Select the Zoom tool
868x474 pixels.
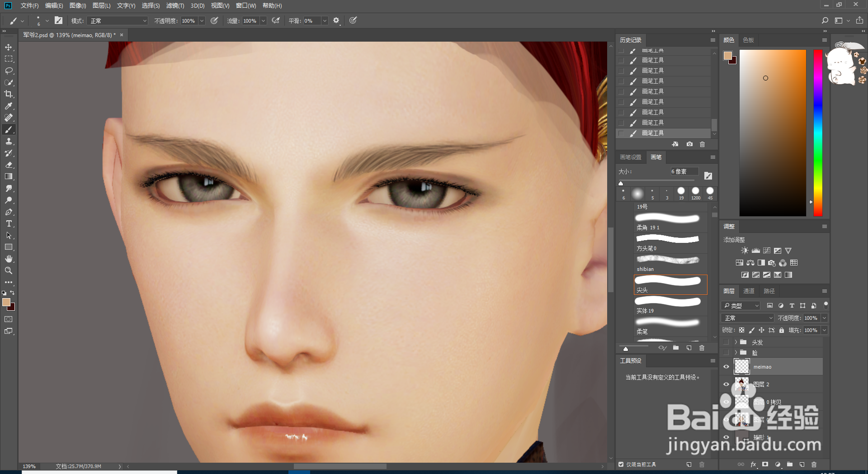[x=9, y=271]
